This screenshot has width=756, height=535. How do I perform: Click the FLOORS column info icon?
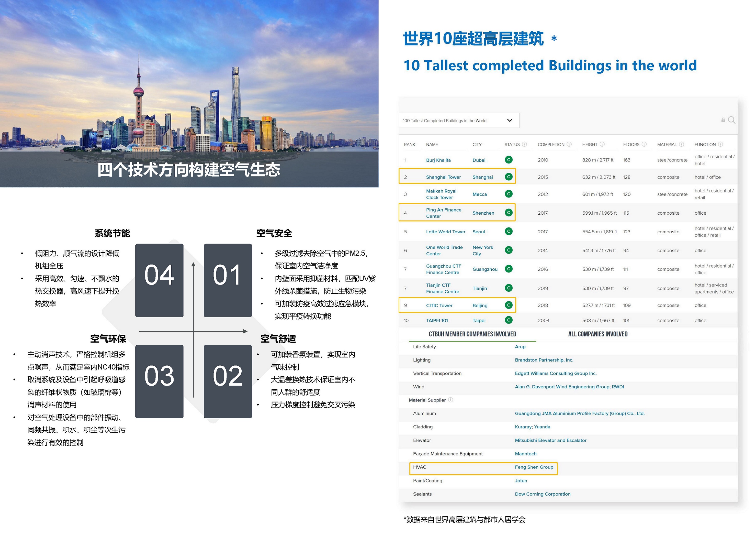point(644,144)
